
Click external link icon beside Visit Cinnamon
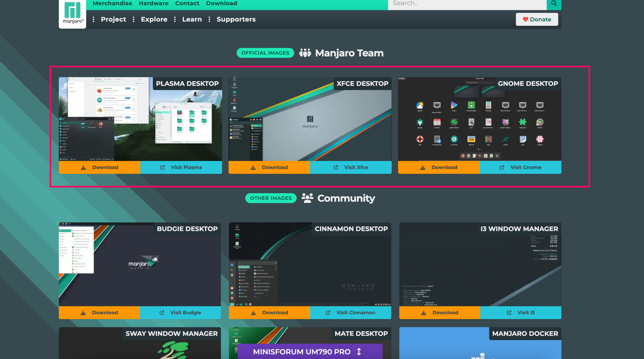(328, 312)
